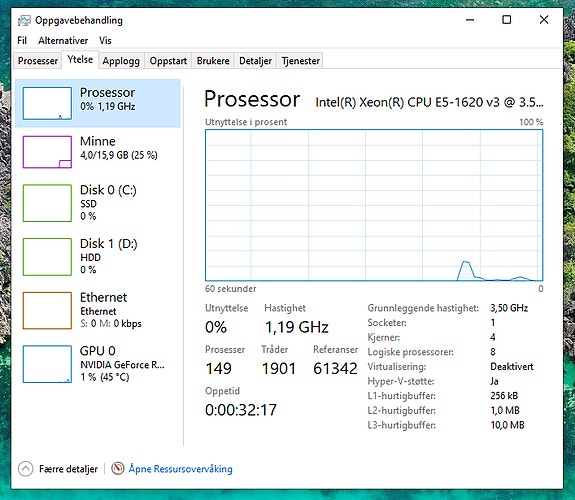This screenshot has height=500, width=575.
Task: Open the Alternativer menu
Action: pyautogui.click(x=63, y=40)
